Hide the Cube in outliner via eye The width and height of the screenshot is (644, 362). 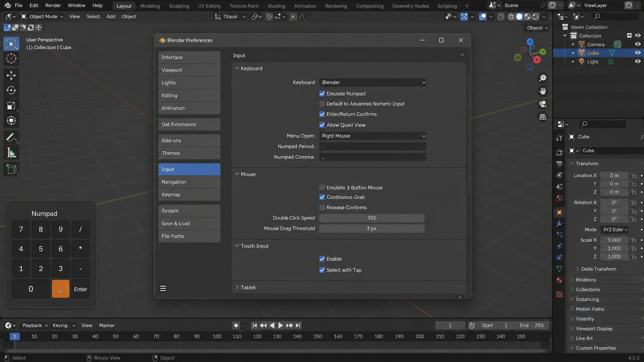638,53
